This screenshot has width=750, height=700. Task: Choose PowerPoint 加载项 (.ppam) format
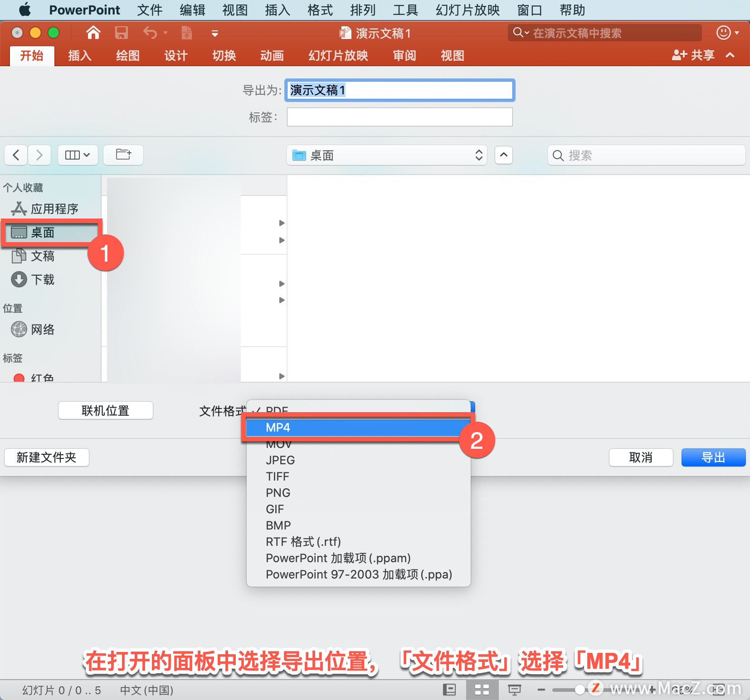click(x=359, y=558)
